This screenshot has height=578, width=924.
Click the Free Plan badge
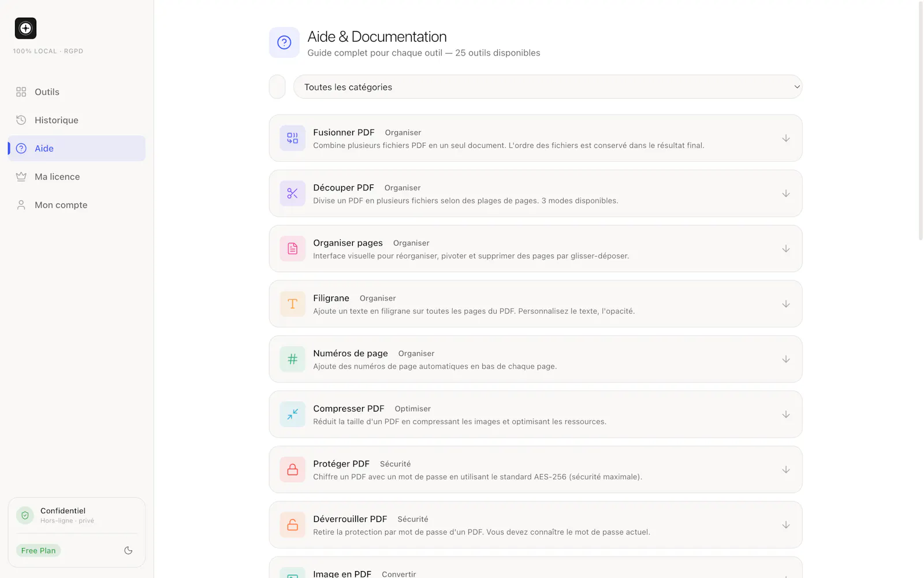(x=38, y=550)
